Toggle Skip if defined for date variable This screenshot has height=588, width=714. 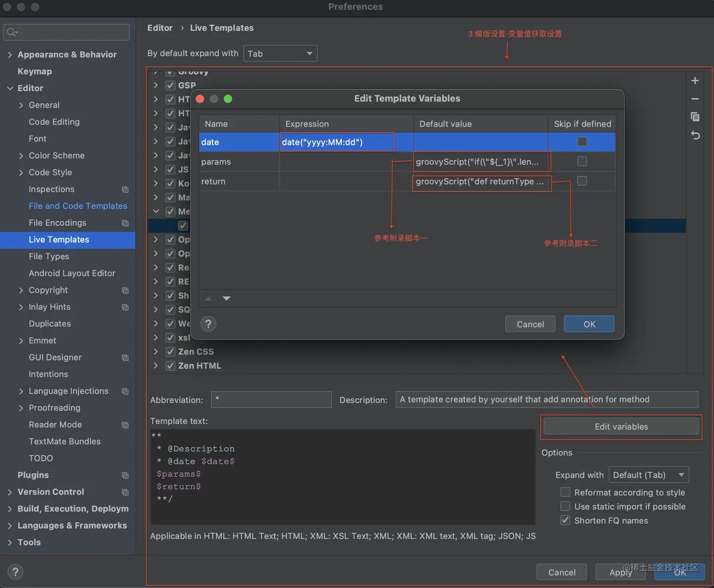pyautogui.click(x=582, y=142)
